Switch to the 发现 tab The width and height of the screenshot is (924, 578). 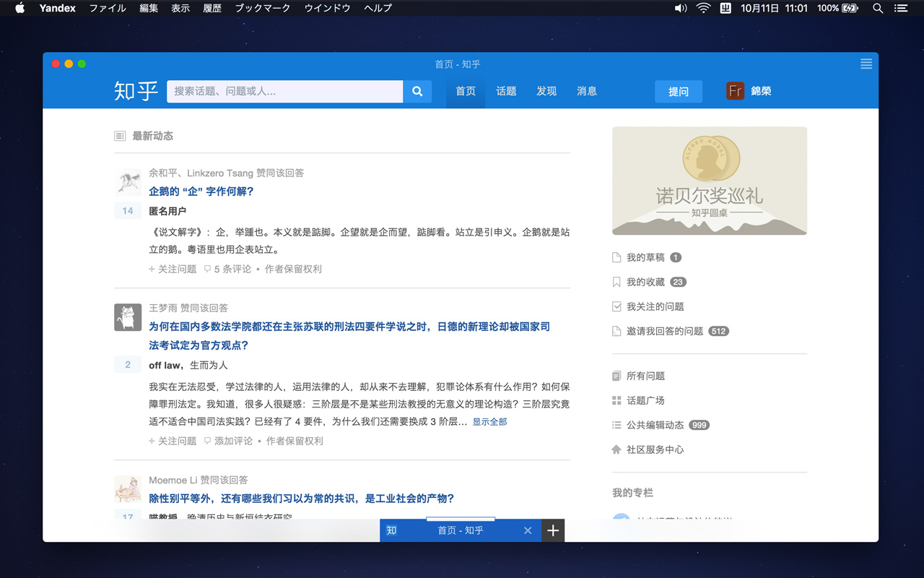pos(546,91)
